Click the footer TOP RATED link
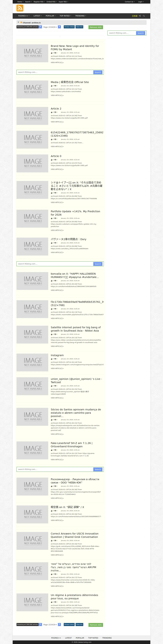163x644 pixels. tap(93, 638)
